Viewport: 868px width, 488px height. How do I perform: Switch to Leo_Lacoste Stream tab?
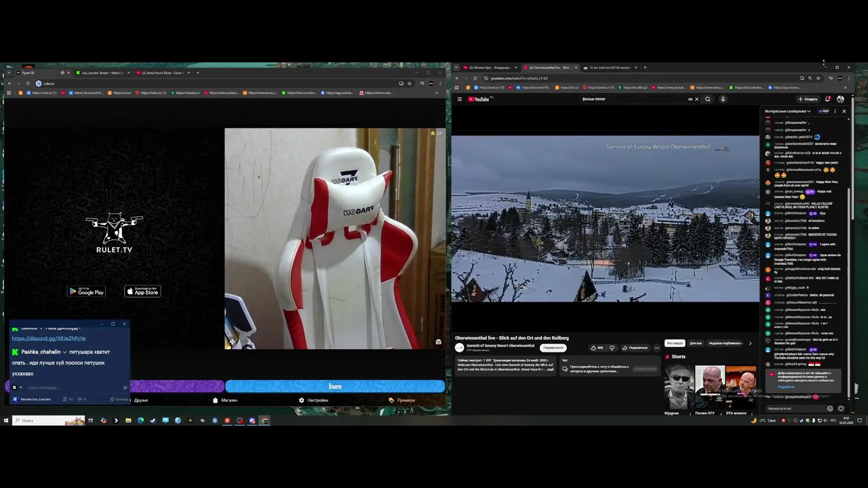[103, 73]
